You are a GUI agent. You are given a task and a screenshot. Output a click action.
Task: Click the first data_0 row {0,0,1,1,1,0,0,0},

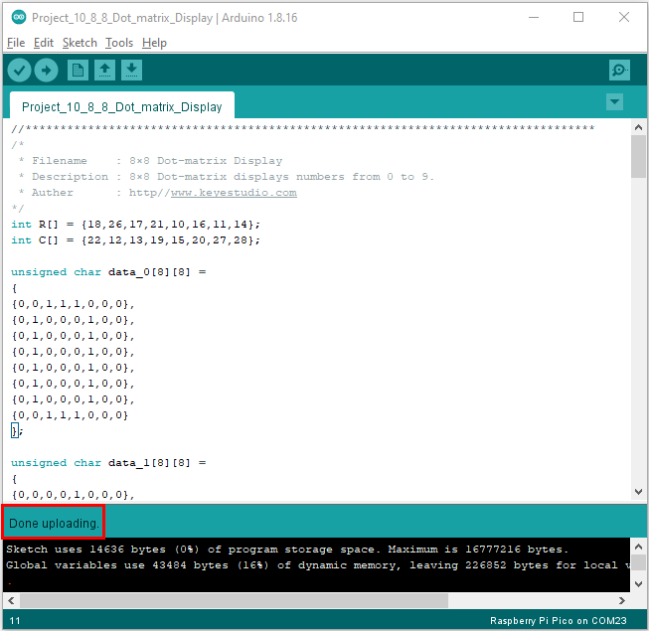point(73,304)
